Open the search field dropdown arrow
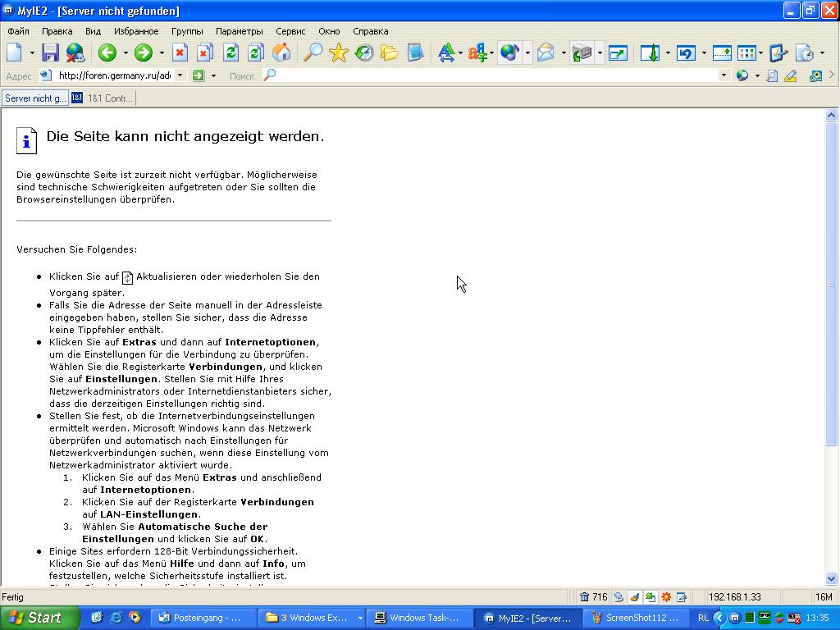 point(723,75)
